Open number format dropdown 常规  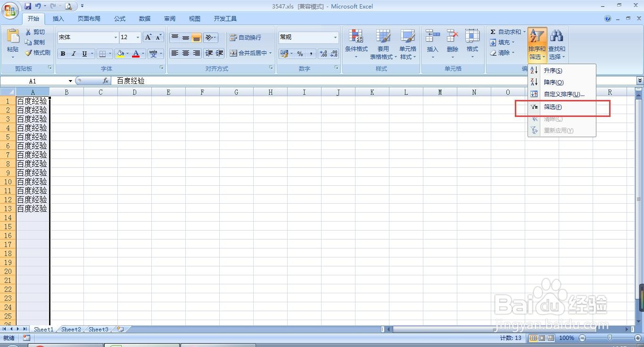(335, 37)
